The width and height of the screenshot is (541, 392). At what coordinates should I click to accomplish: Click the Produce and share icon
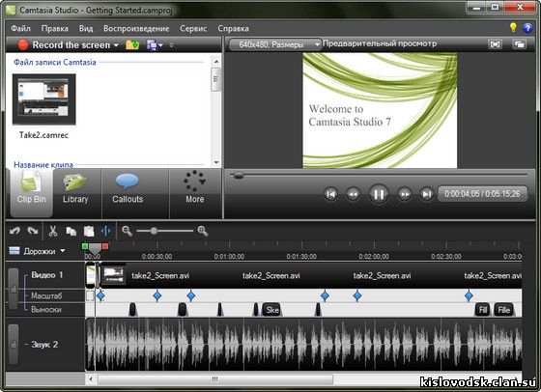[152, 44]
